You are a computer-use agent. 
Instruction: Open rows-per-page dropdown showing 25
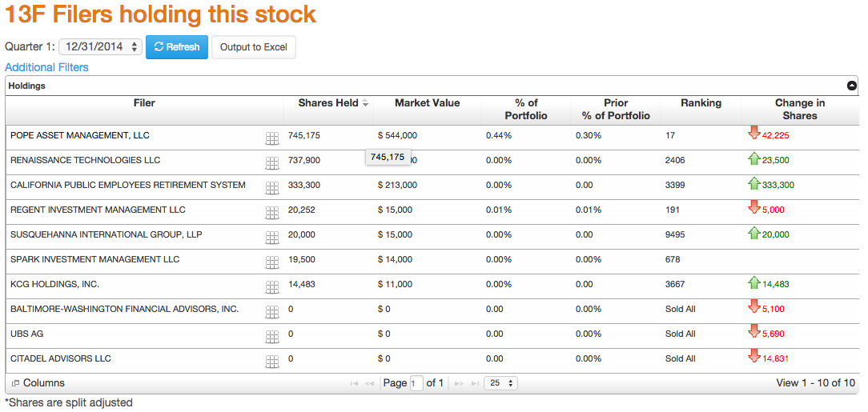tap(501, 383)
